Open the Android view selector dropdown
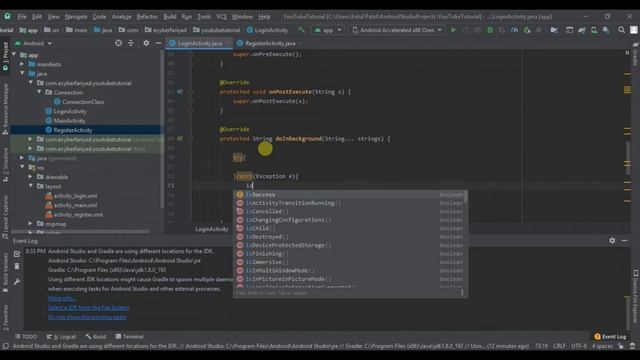Screen dimensions: 640x360 click(33, 43)
